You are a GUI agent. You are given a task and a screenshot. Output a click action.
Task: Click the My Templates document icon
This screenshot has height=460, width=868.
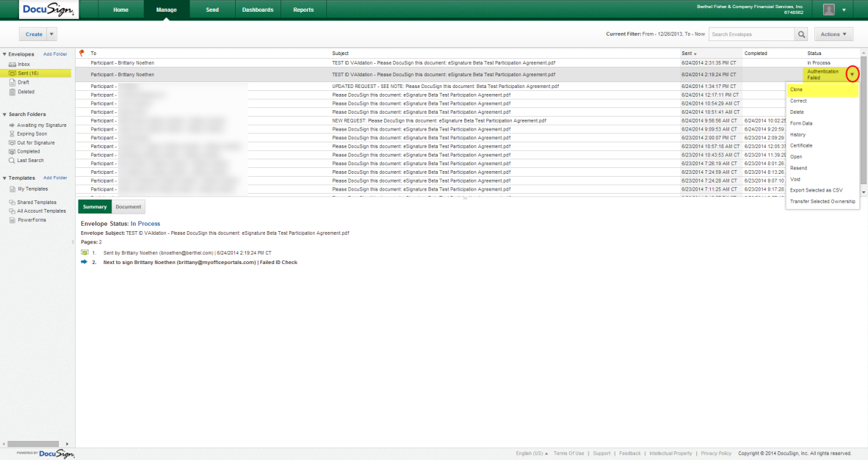[x=12, y=189]
